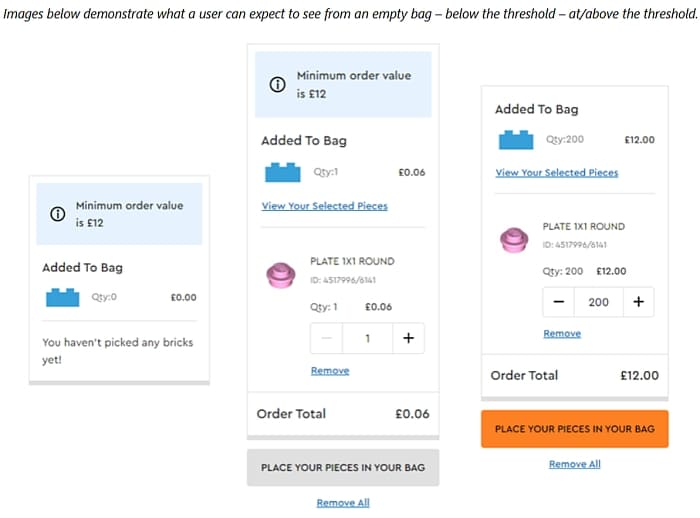Click orange Place Your Pieces In Your Bag

coord(575,429)
